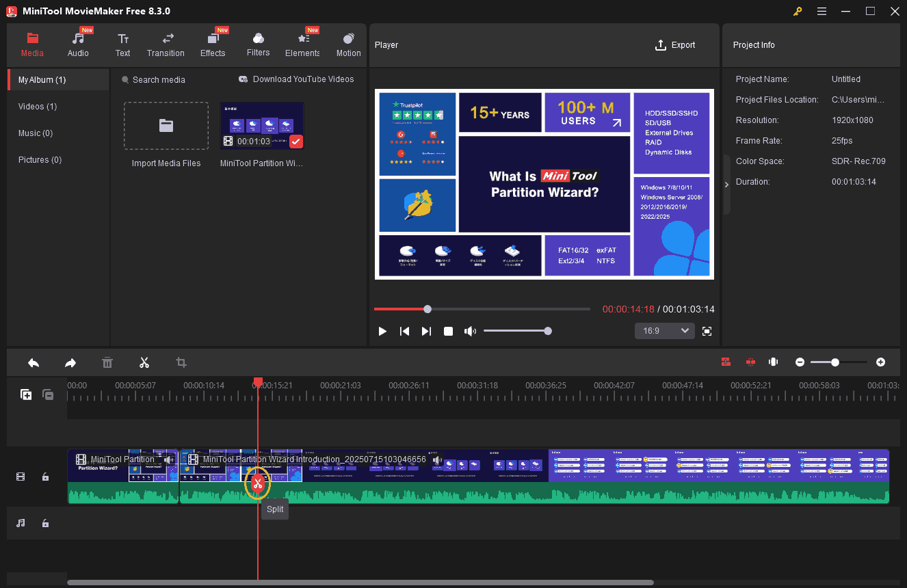Zoom in the timeline with plus
Image resolution: width=907 pixels, height=588 pixels.
880,362
